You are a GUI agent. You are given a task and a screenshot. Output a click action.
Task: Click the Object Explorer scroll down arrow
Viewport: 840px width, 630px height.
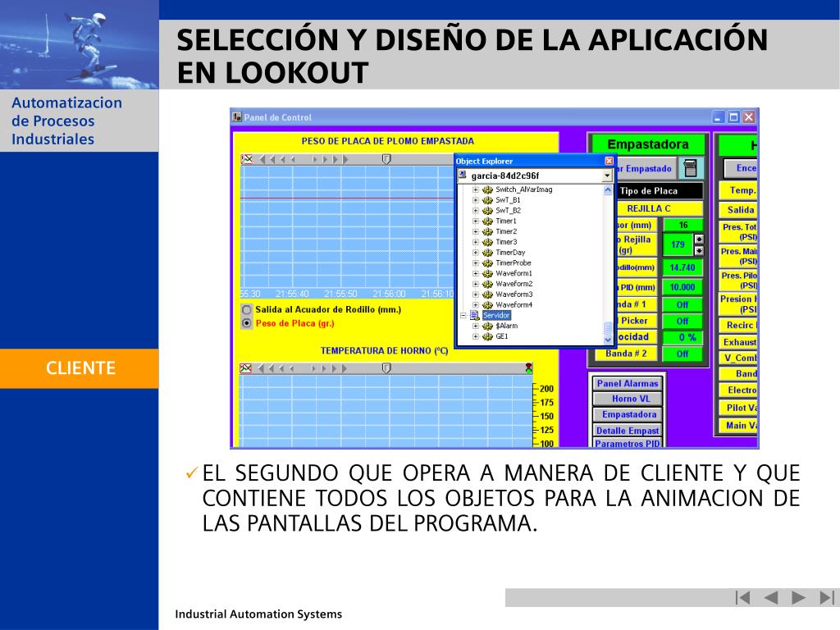pos(608,340)
